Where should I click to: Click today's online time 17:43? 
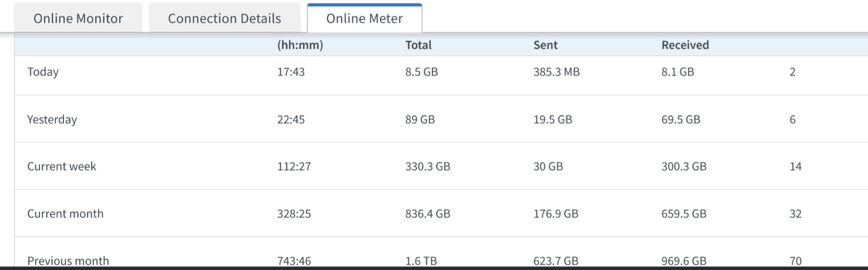pos(291,72)
